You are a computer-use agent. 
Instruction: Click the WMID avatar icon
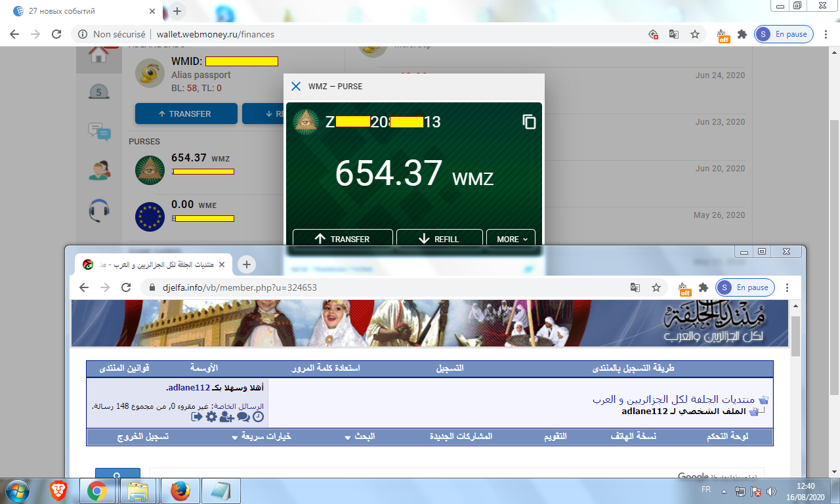click(x=150, y=73)
